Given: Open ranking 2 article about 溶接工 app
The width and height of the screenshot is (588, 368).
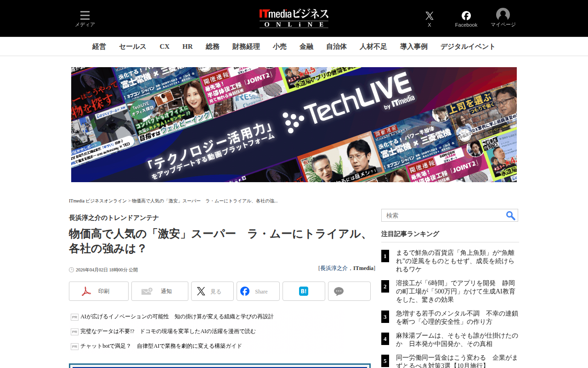Looking at the screenshot, I should (x=457, y=292).
